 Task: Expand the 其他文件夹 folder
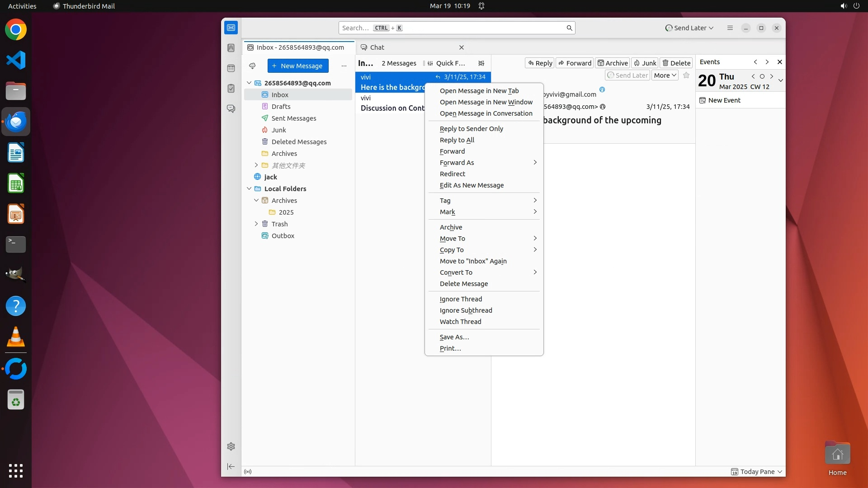(x=256, y=165)
